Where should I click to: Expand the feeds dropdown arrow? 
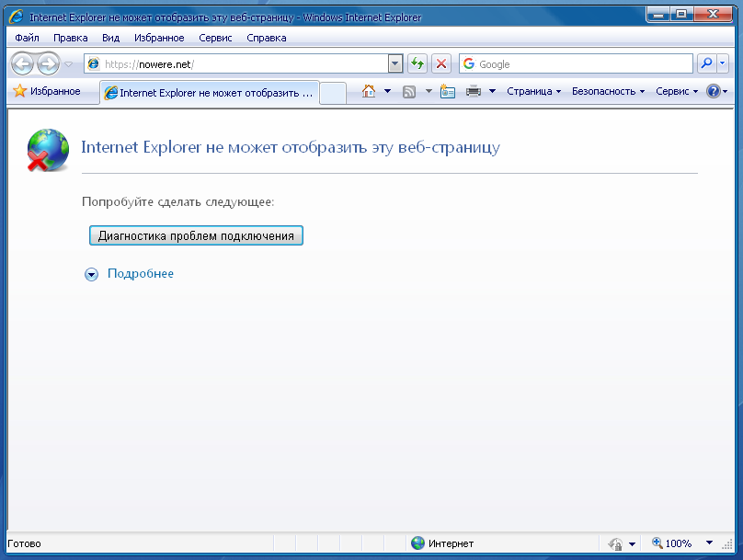click(429, 91)
